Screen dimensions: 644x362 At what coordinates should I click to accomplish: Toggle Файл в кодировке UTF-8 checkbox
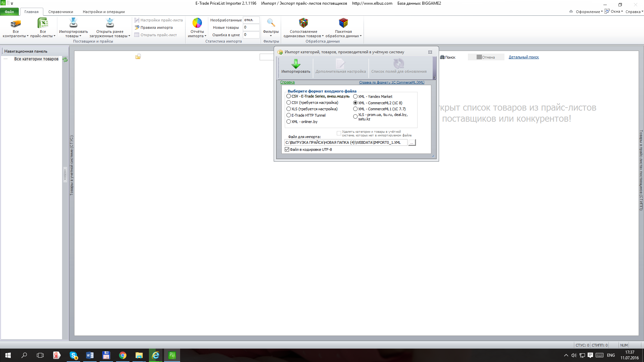pyautogui.click(x=287, y=149)
